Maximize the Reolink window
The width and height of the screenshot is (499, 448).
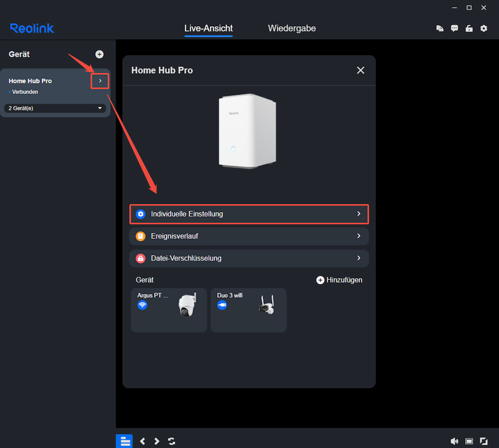(469, 8)
